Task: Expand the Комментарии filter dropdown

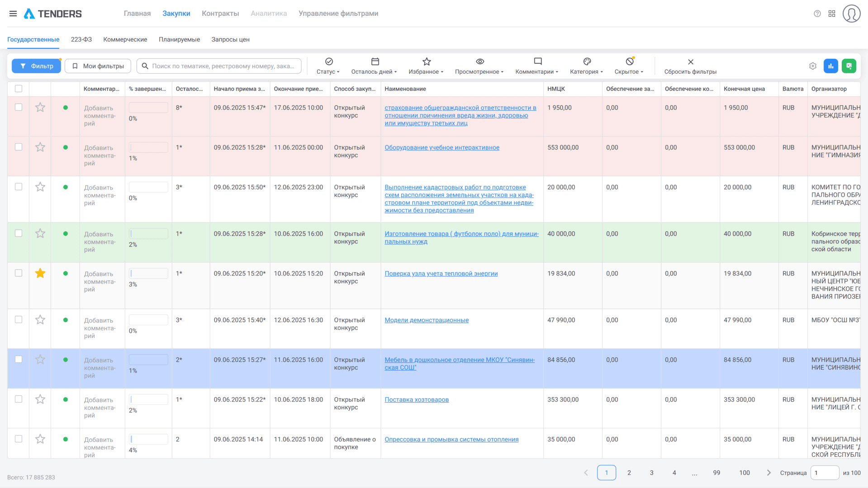Action: pyautogui.click(x=537, y=66)
